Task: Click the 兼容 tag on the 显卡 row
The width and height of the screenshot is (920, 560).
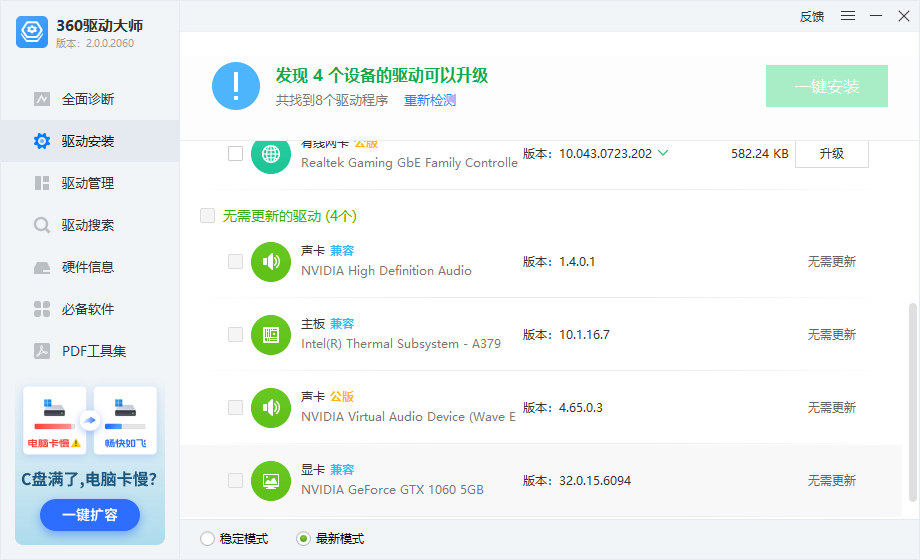Action: coord(342,470)
